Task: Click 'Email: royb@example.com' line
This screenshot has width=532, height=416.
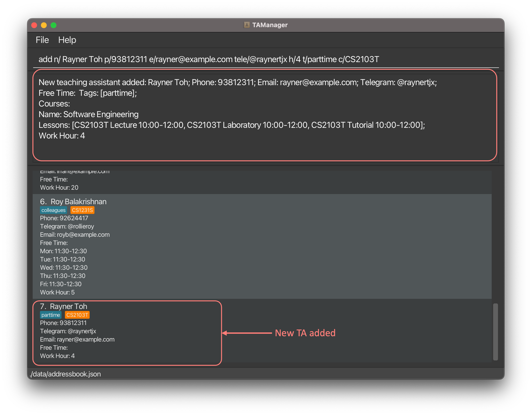Action: pyautogui.click(x=75, y=235)
